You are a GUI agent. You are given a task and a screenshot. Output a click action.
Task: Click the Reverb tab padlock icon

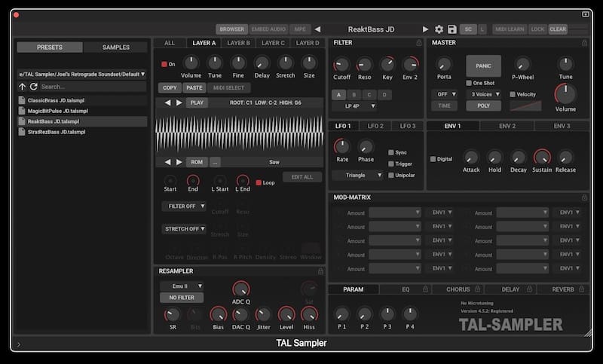(x=581, y=289)
